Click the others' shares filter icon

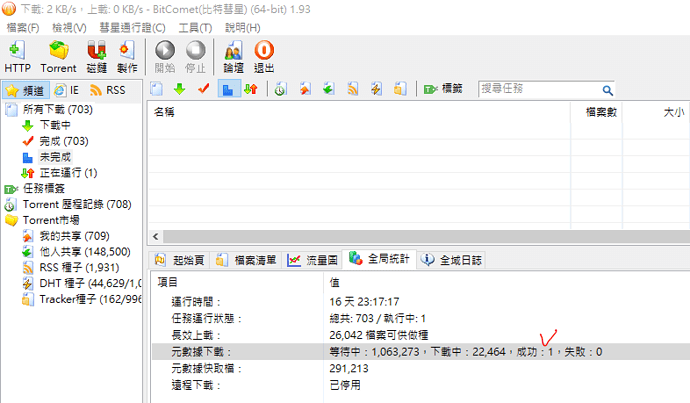point(328,89)
